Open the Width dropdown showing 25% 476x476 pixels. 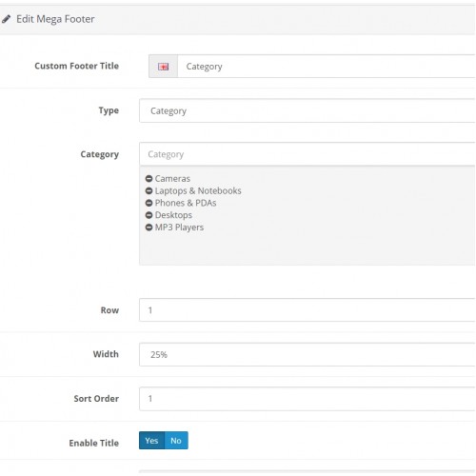click(x=307, y=354)
